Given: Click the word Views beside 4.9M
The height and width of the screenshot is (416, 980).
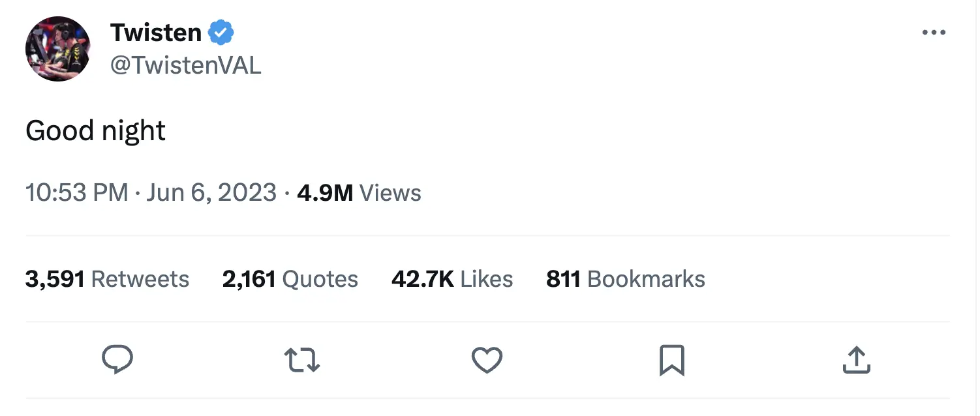Looking at the screenshot, I should tap(390, 193).
